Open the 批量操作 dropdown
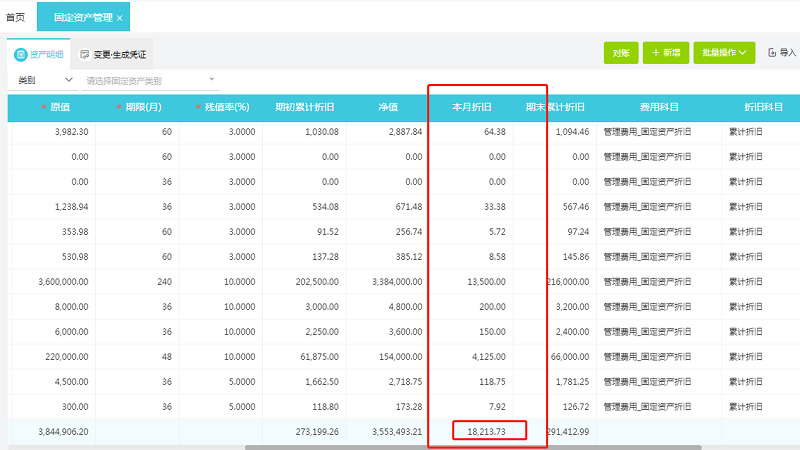 point(724,53)
